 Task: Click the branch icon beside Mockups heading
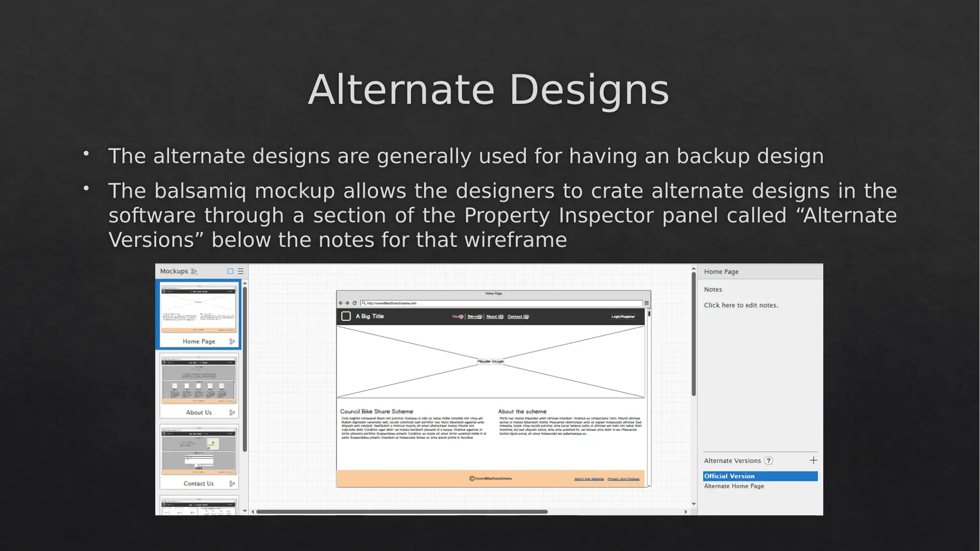(194, 271)
